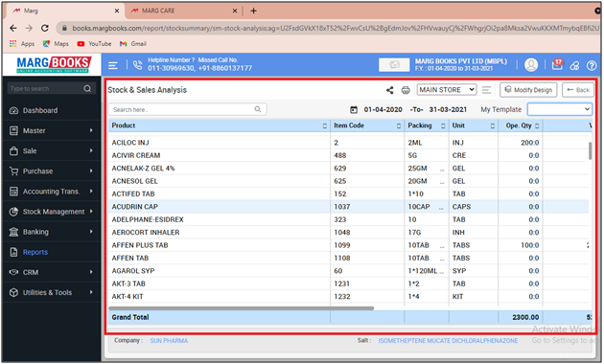The image size is (604, 364).
Task: Click the browser back arrow
Action: [x=13, y=28]
